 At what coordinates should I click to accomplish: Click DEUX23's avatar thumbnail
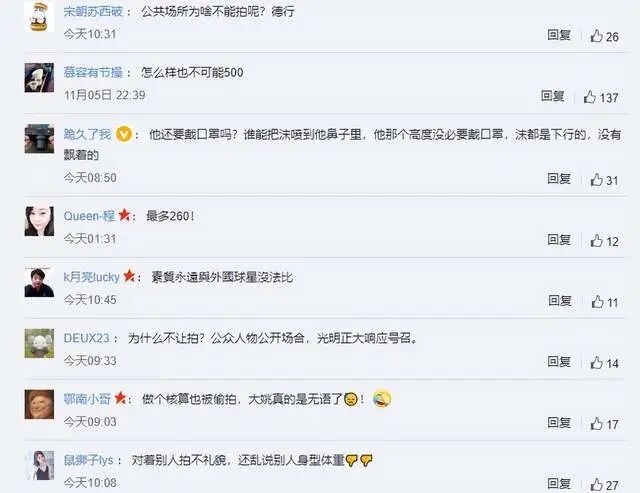tap(39, 343)
